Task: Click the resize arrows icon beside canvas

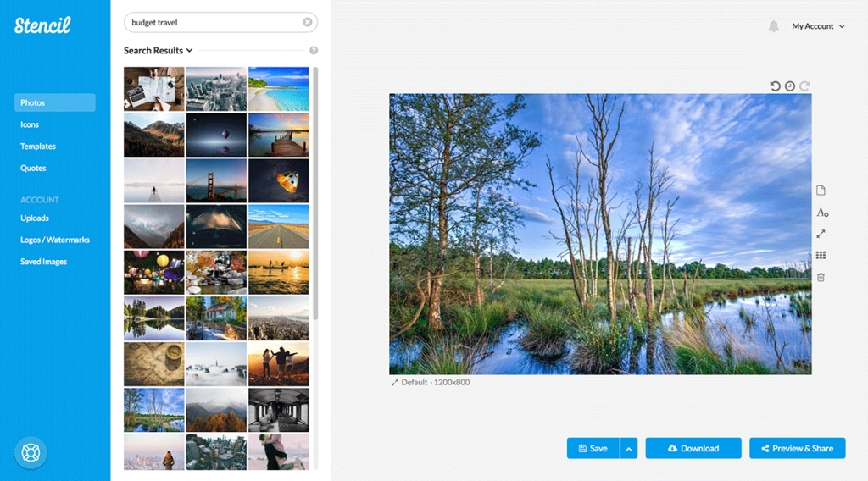Action: (821, 234)
